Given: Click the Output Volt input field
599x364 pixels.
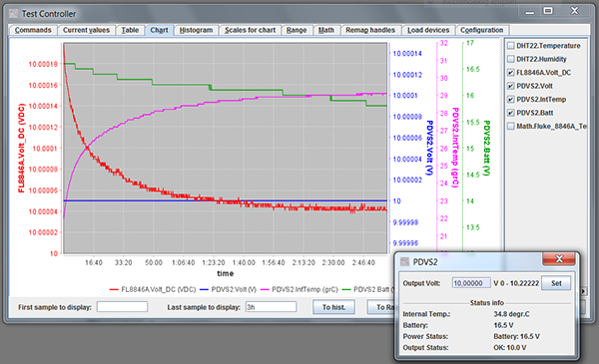Looking at the screenshot, I should click(x=471, y=283).
